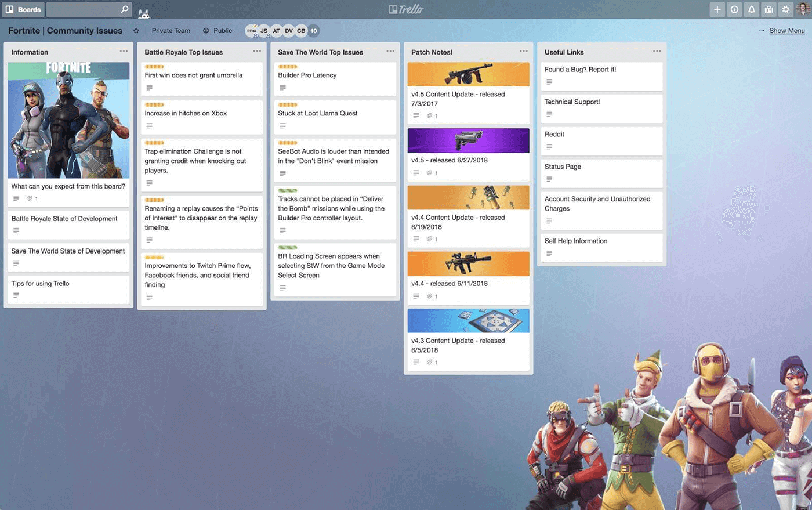The image size is (812, 510).
Task: Open First win does not grant umbrella card
Action: [202, 79]
